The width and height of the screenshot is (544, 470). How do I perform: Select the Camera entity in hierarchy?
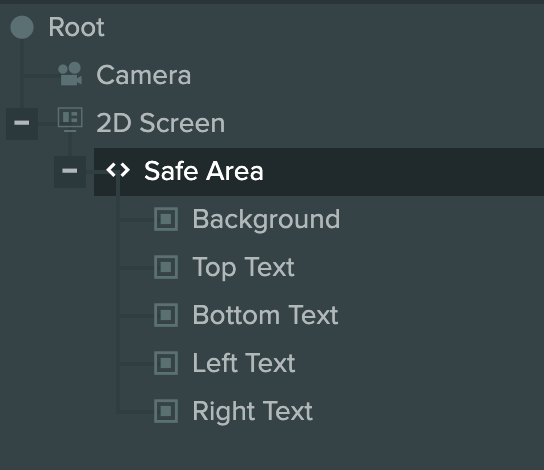(x=144, y=75)
